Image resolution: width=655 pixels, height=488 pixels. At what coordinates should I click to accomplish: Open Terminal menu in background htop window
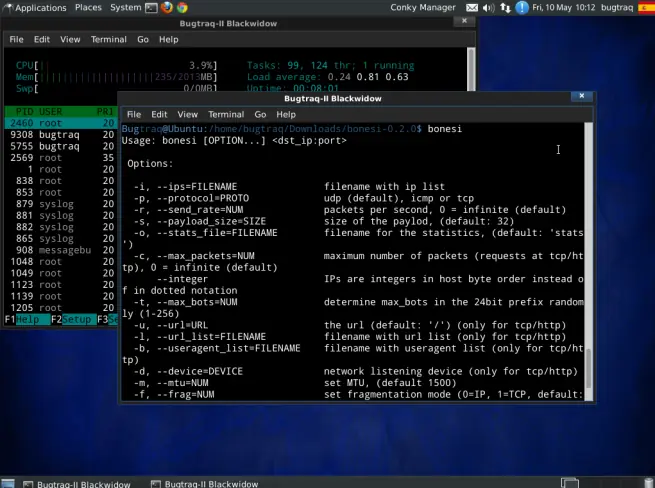click(109, 39)
